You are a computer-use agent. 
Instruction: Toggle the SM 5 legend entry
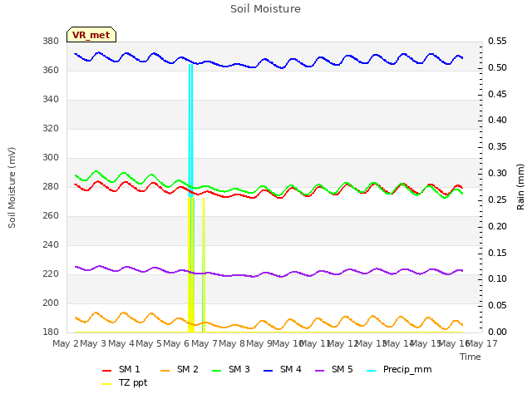334,369
